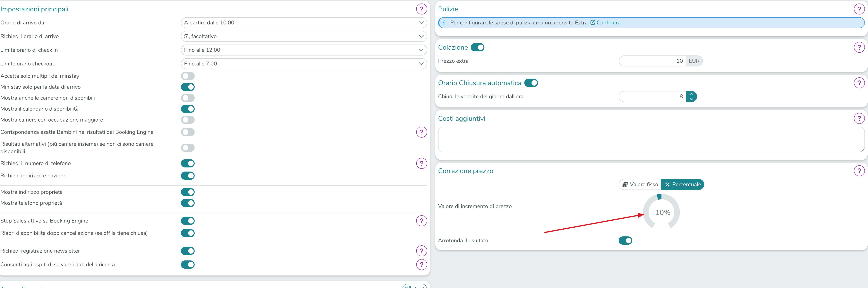Click help icon in Pulizie panel
The height and width of the screenshot is (288, 868).
[859, 9]
